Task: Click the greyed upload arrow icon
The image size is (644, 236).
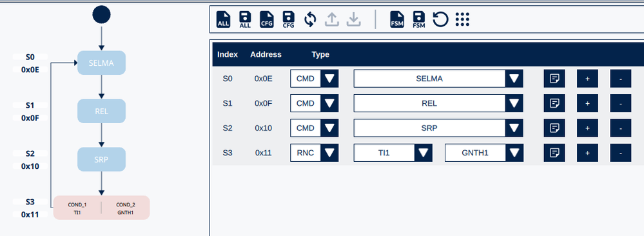Action: pyautogui.click(x=332, y=19)
